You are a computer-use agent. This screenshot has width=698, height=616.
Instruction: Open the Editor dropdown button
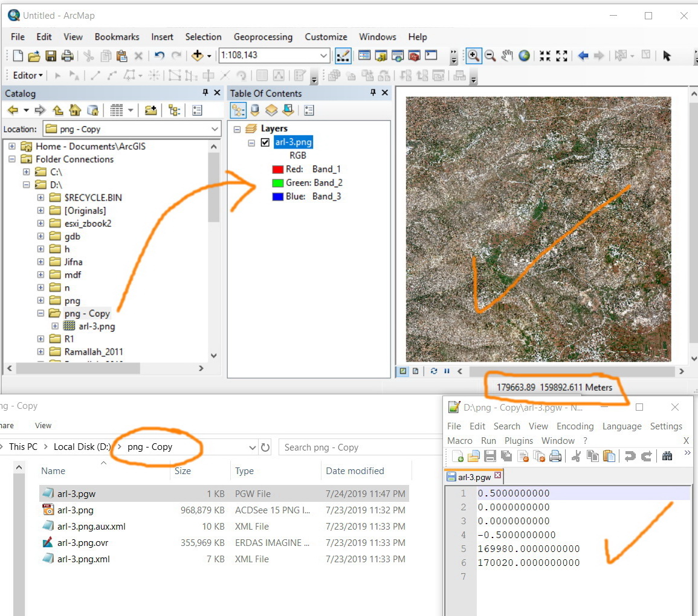28,75
